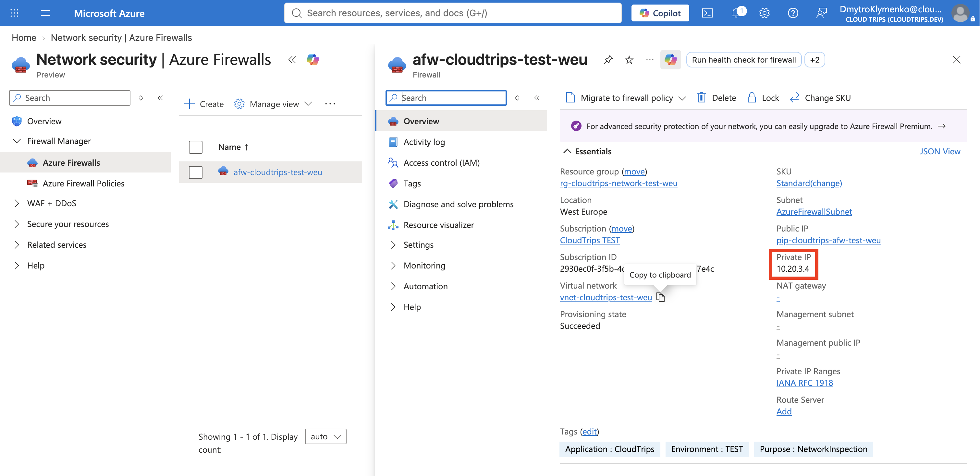This screenshot has height=476, width=980.
Task: Click Create to add a firewall
Action: click(x=204, y=104)
